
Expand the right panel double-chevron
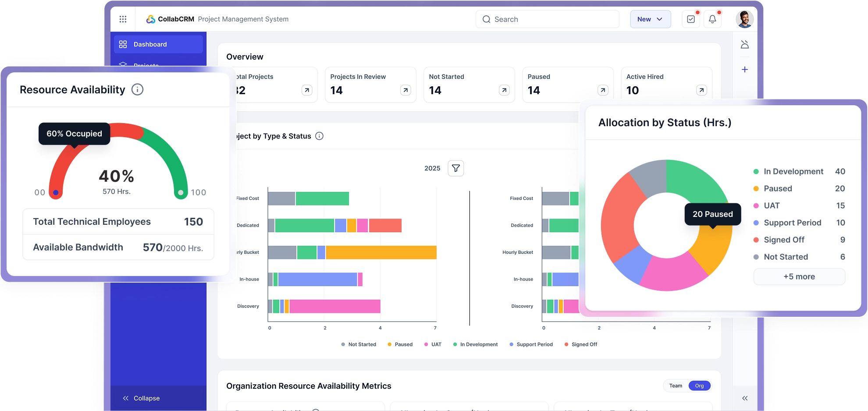point(744,398)
